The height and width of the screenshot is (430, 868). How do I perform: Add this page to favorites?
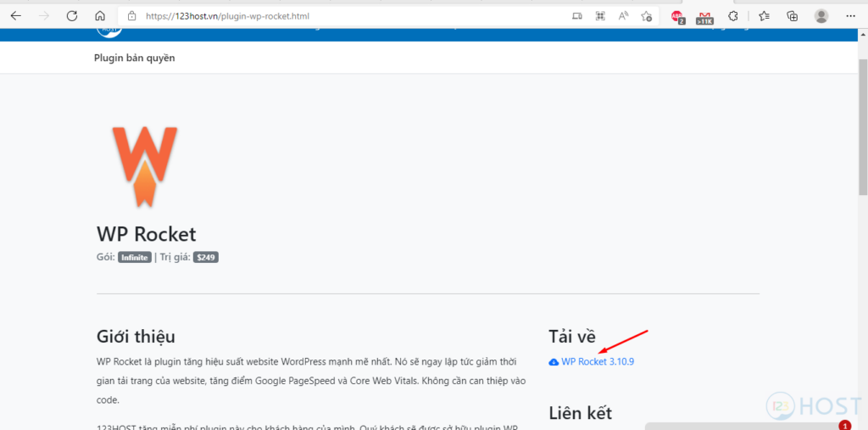click(647, 16)
